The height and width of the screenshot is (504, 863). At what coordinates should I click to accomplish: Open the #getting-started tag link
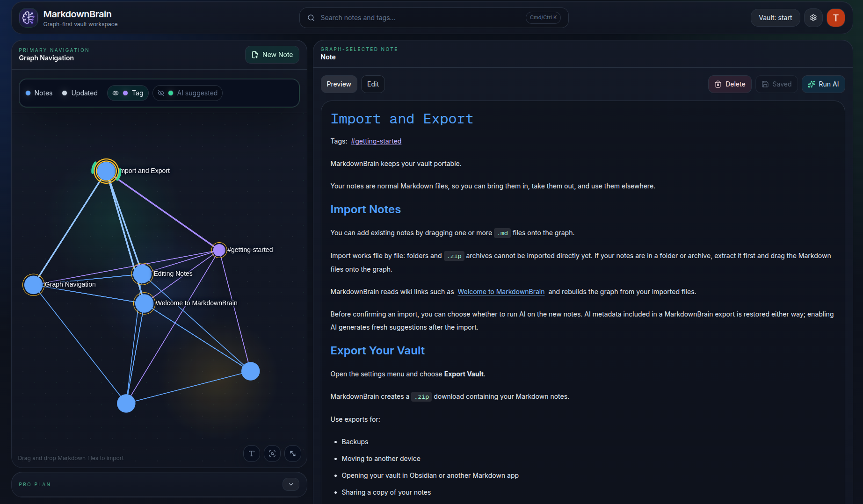(x=376, y=141)
